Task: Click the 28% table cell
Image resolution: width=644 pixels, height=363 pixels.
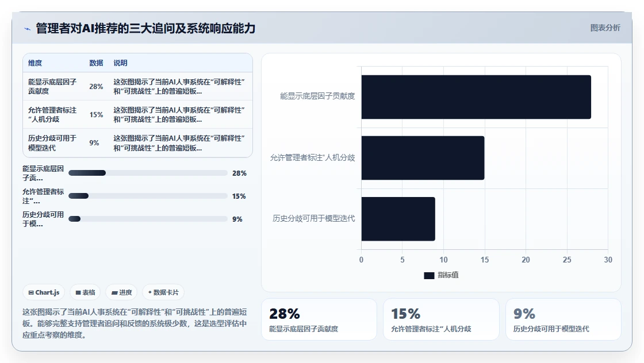Action: (x=96, y=87)
